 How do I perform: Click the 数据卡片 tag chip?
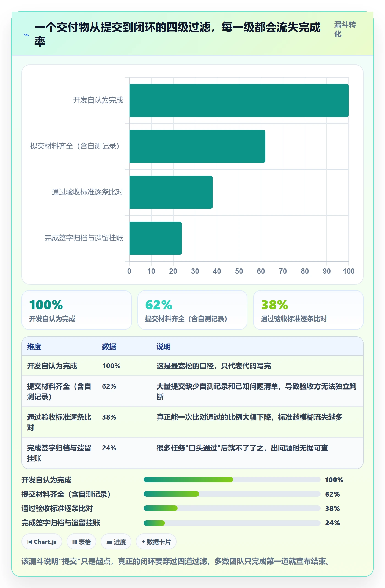(156, 542)
